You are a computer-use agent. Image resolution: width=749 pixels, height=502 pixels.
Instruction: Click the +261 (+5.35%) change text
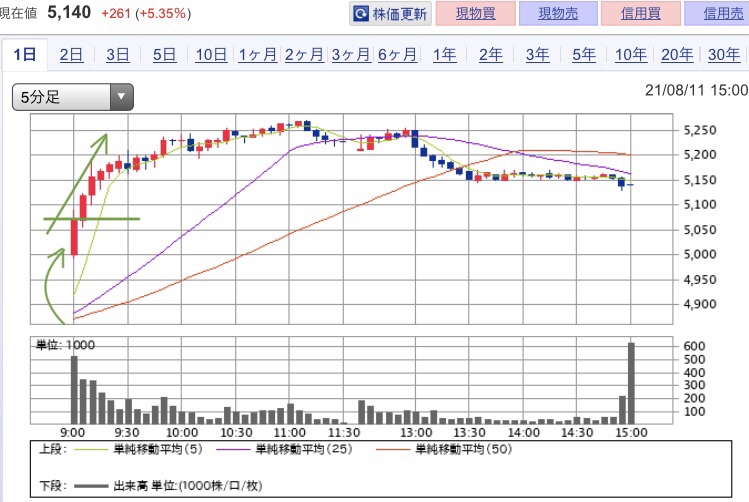[146, 13]
